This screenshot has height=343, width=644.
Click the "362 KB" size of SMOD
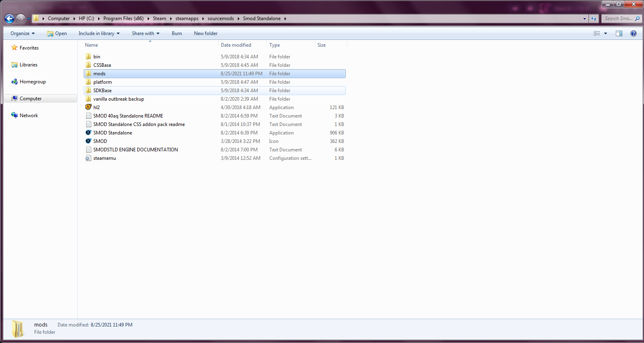pyautogui.click(x=337, y=141)
